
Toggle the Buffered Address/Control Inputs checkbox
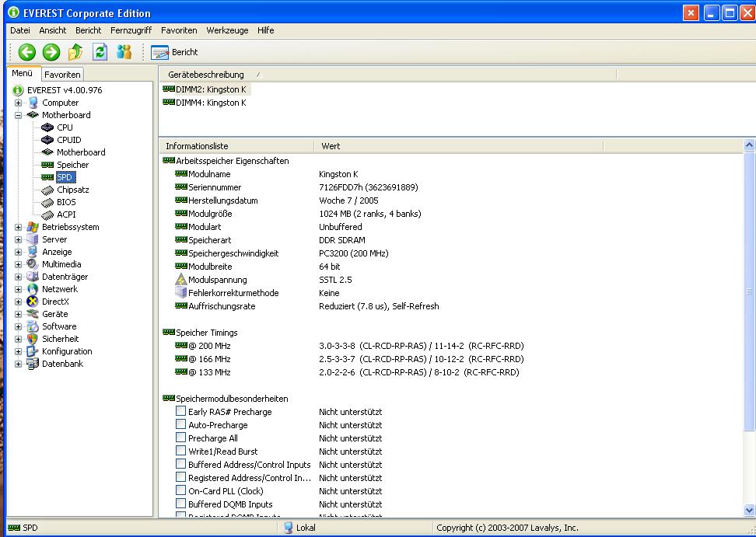coord(180,464)
